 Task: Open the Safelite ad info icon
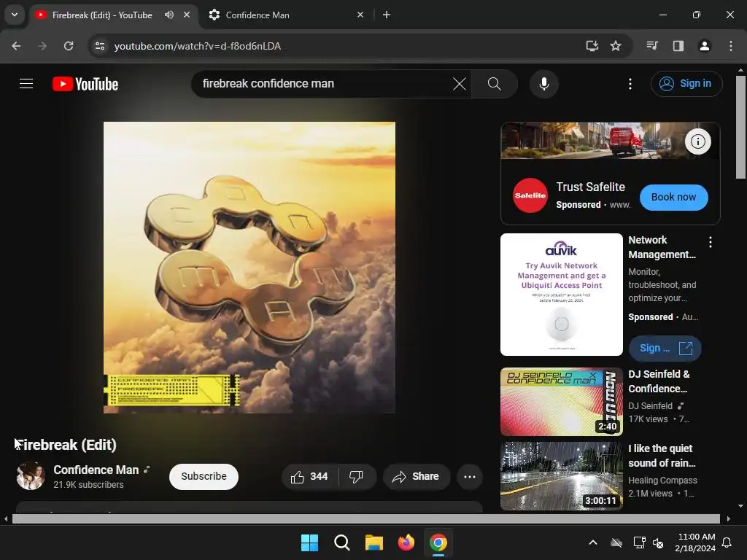[697, 141]
